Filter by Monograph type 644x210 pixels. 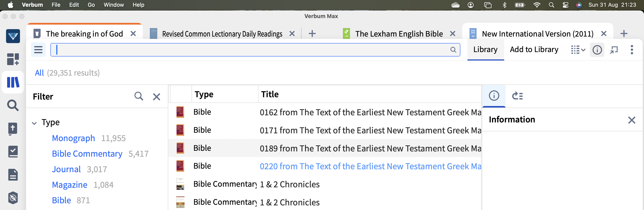(73, 138)
